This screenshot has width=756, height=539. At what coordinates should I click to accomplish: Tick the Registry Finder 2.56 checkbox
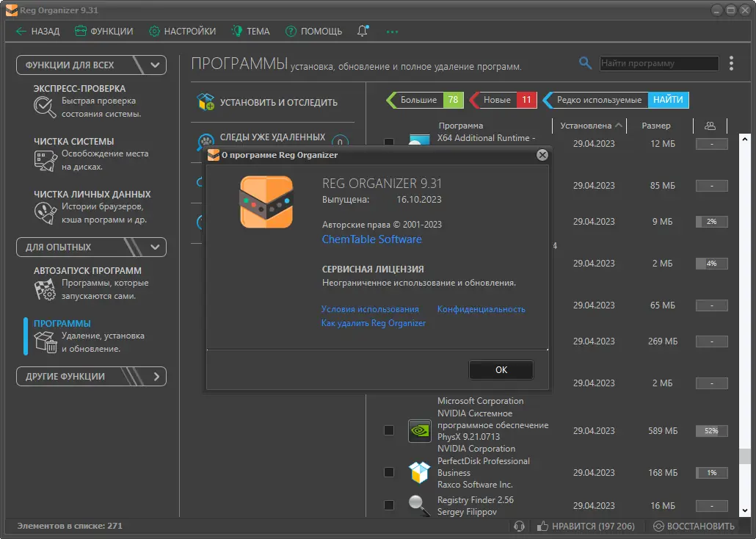tap(388, 505)
